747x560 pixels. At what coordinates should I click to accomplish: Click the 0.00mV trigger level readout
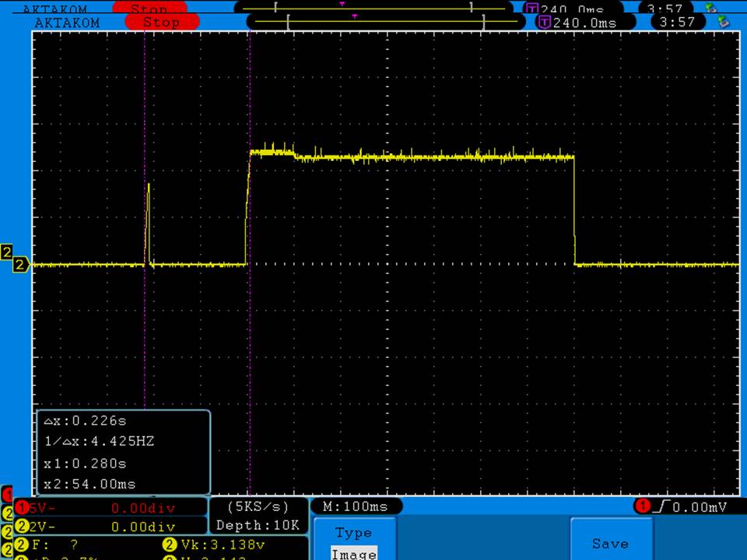[x=700, y=506]
